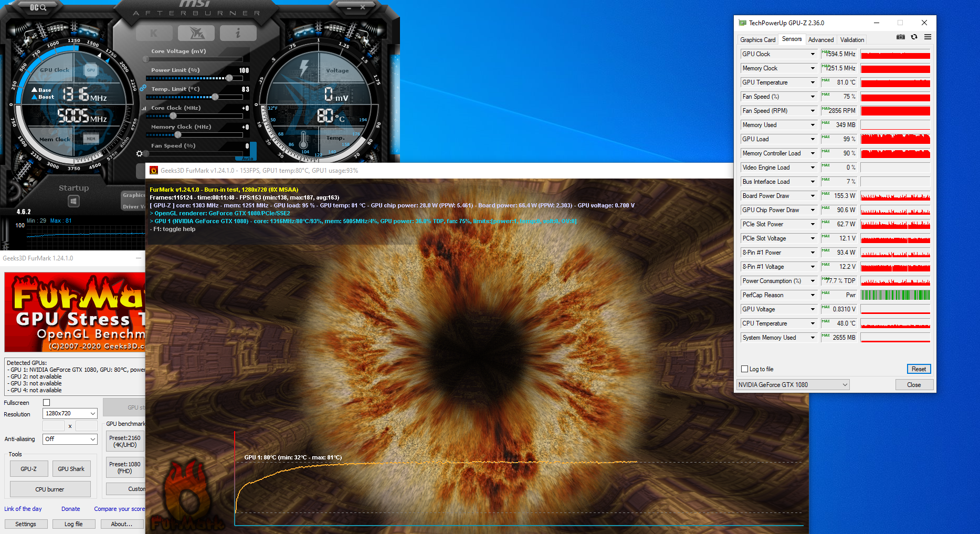Image resolution: width=980 pixels, height=534 pixels.
Task: Click the Reset button in GPU-Z
Action: point(919,369)
